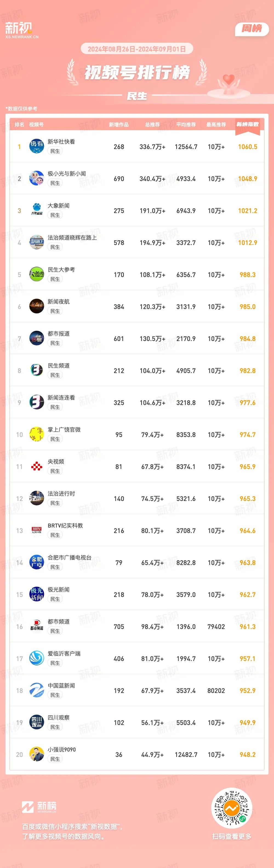
Task: Open the 极小光与新小闻 avatar icon
Action: click(36, 178)
